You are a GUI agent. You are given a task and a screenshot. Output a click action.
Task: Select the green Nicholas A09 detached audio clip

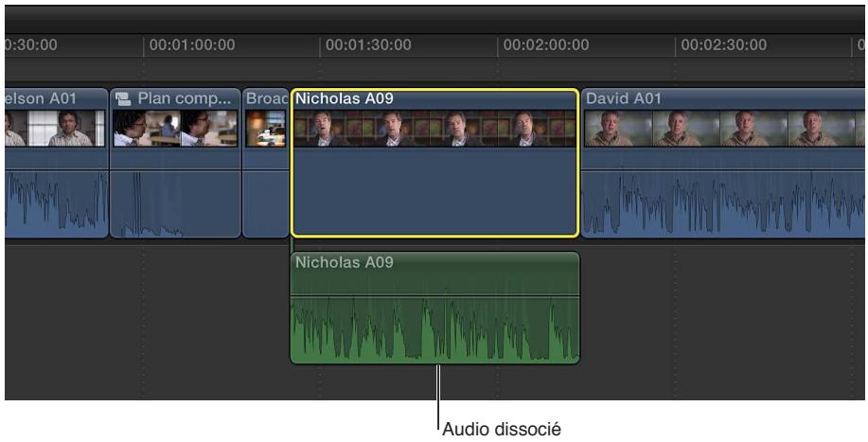tap(434, 308)
